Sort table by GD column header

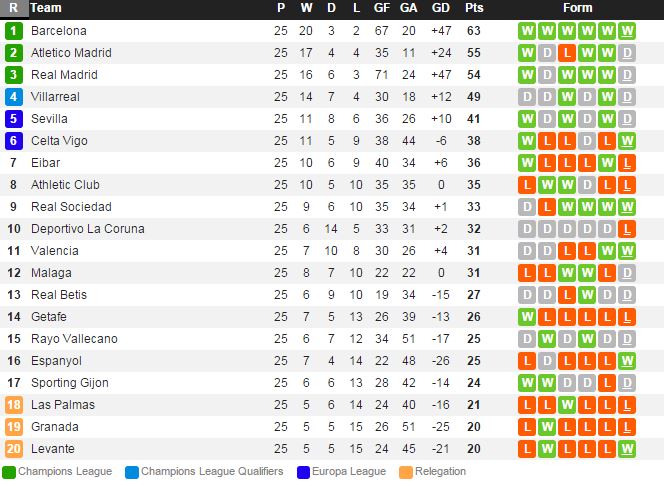pos(441,8)
